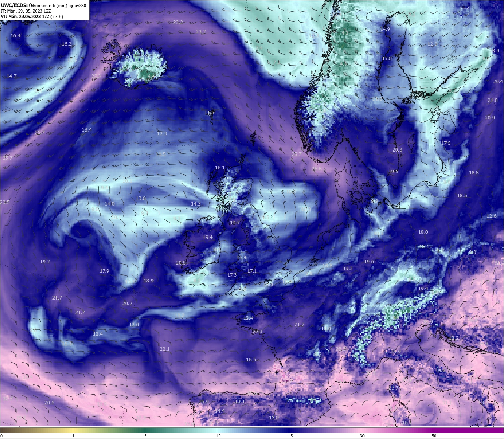The height and width of the screenshot is (439, 504).
Task: Pick the green color bar segment above 5
Action: point(145,430)
